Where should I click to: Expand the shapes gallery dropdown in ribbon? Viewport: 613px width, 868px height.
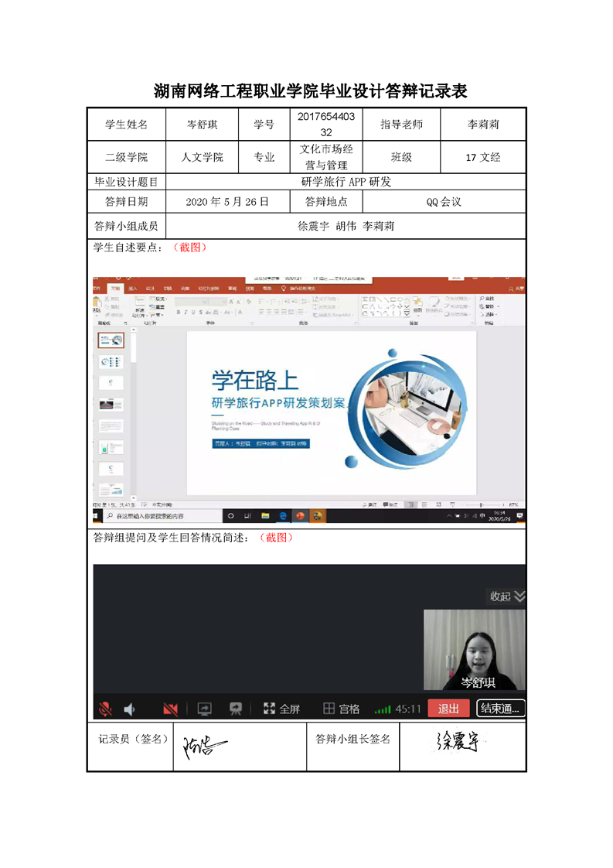coord(407,313)
